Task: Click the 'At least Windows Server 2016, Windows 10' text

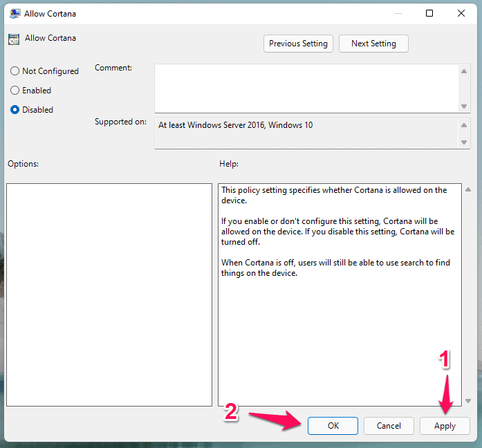Action: (235, 125)
